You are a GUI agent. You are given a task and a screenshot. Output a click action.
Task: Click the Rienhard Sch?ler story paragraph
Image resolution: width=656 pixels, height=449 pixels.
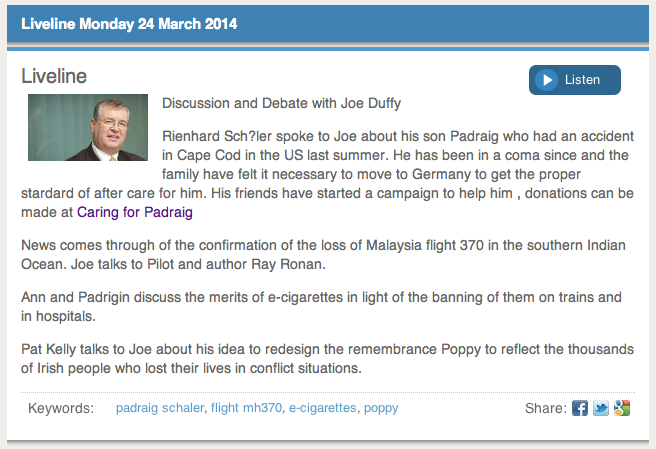tap(396, 165)
